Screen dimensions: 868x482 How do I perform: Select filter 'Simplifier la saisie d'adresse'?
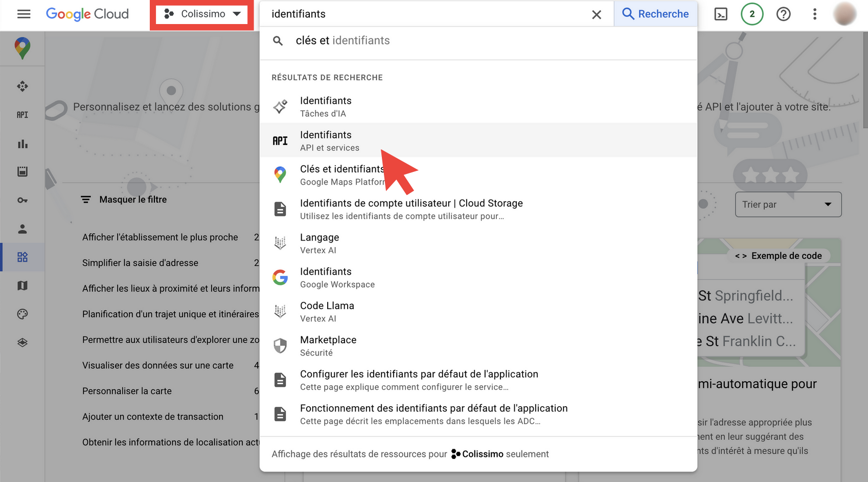point(140,263)
